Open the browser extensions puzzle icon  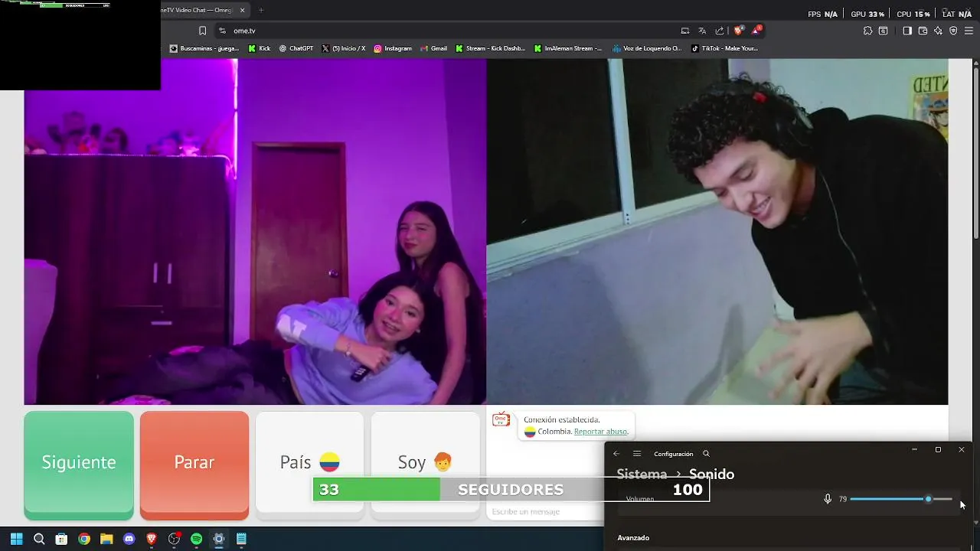(867, 31)
